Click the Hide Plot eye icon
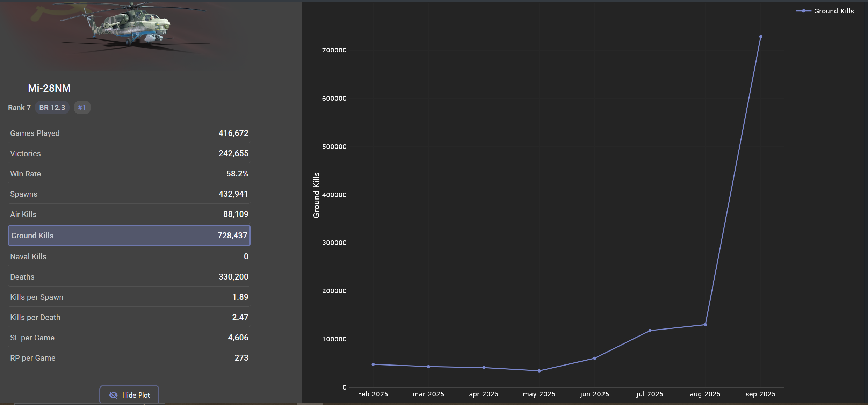The height and width of the screenshot is (405, 868). click(113, 395)
